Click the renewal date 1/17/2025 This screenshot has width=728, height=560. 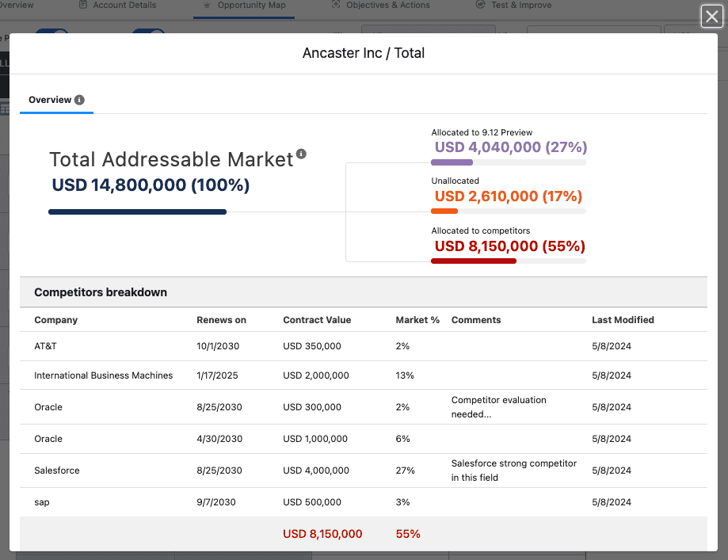pyautogui.click(x=217, y=375)
